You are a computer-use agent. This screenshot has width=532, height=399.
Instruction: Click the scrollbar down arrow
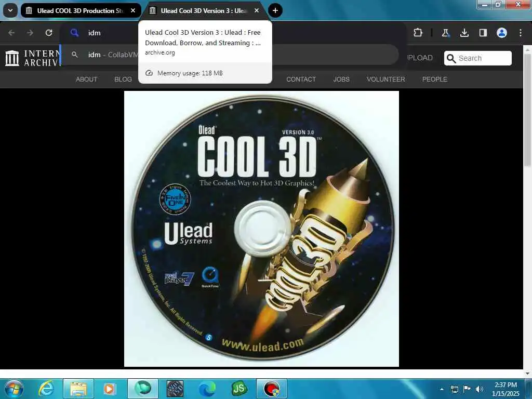point(528,373)
